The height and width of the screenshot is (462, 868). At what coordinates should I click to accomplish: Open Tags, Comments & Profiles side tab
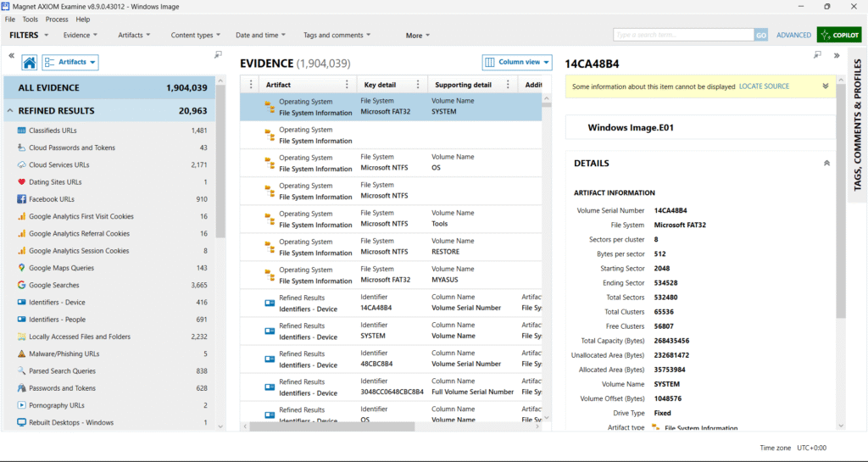[858, 125]
